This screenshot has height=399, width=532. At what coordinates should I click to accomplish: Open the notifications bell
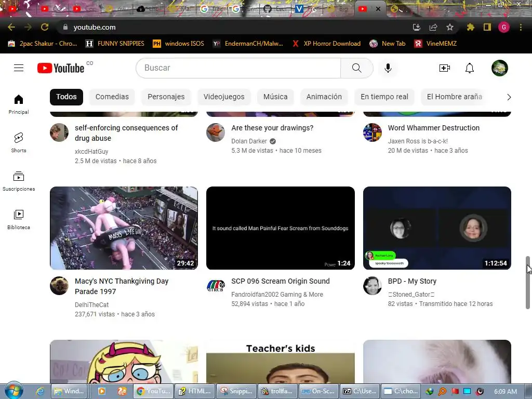pos(470,68)
